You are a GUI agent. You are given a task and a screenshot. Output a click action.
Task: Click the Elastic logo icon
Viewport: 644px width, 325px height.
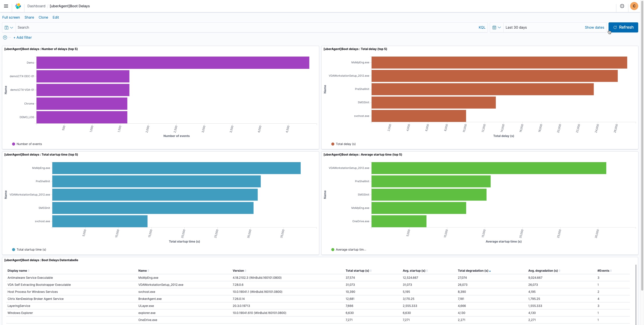click(x=18, y=6)
